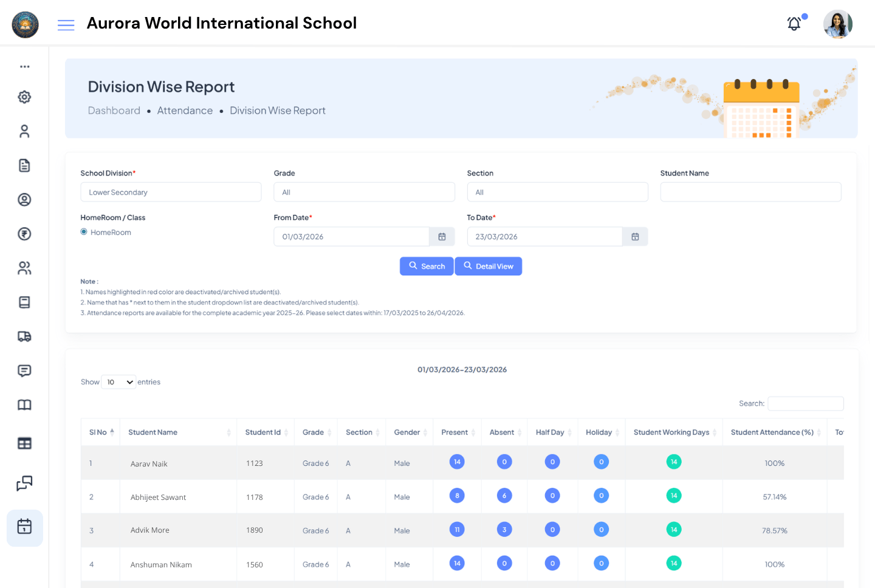875x588 pixels.
Task: Click the Search button
Action: [x=426, y=266]
